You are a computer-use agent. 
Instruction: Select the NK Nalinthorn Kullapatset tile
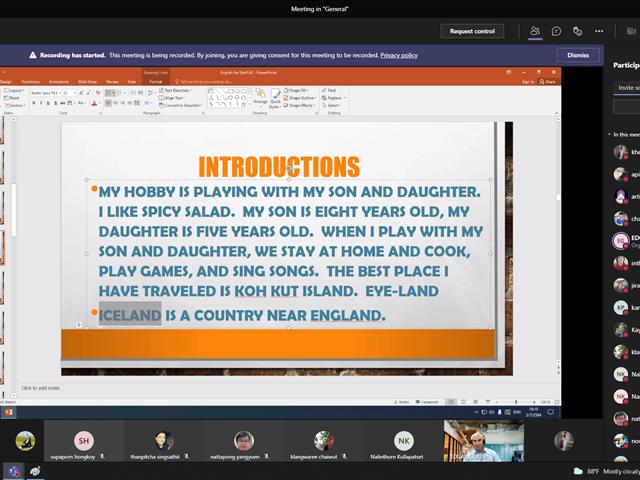pos(404,441)
